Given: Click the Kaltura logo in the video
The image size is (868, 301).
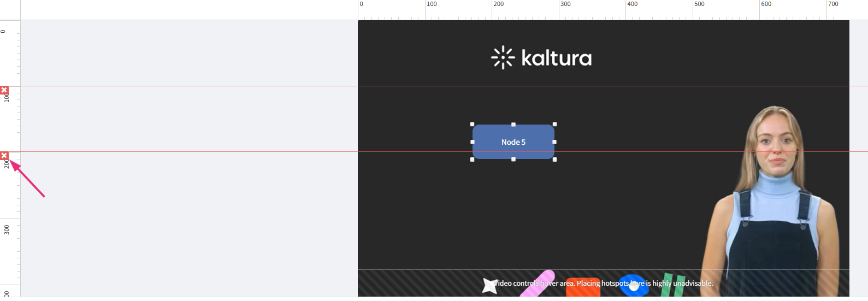Looking at the screenshot, I should pyautogui.click(x=541, y=57).
